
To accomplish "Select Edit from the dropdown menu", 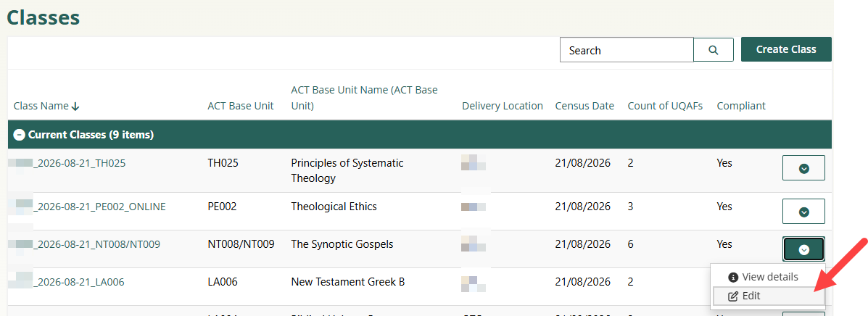I will (752, 296).
